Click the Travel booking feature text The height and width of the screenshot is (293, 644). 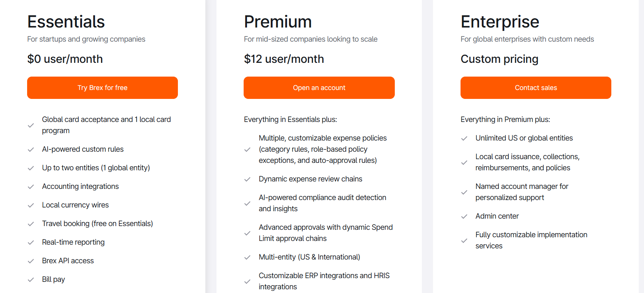pyautogui.click(x=97, y=223)
